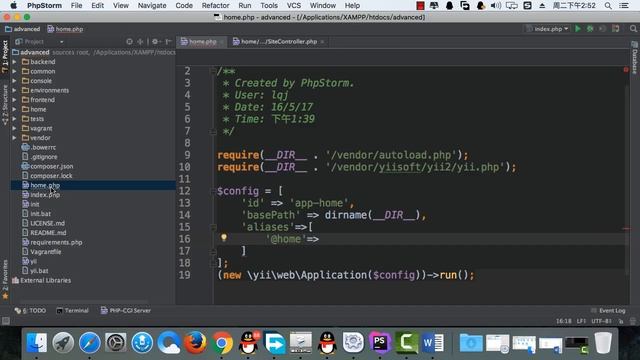Click the advanced breadcrumb in navigation bar
The height and width of the screenshot is (360, 640).
click(22, 29)
